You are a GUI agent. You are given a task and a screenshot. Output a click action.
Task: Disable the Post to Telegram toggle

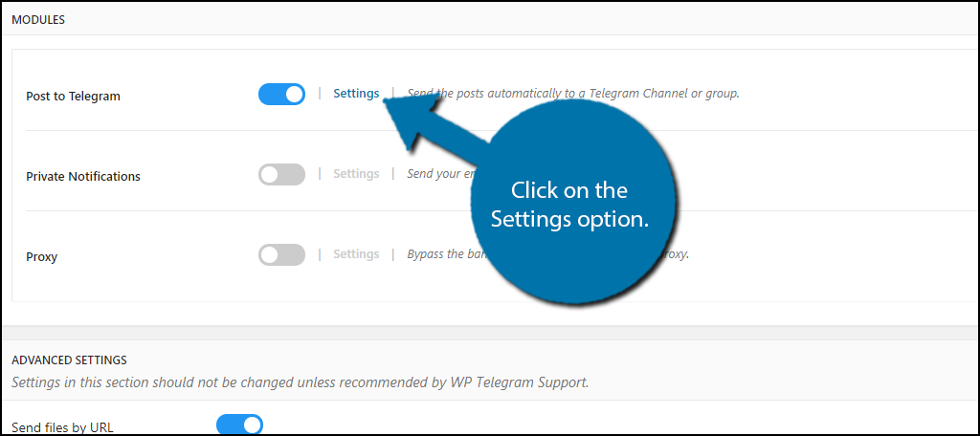tap(281, 95)
